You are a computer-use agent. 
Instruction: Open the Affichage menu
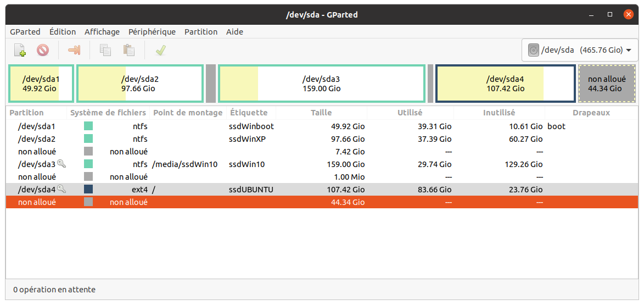tap(102, 32)
